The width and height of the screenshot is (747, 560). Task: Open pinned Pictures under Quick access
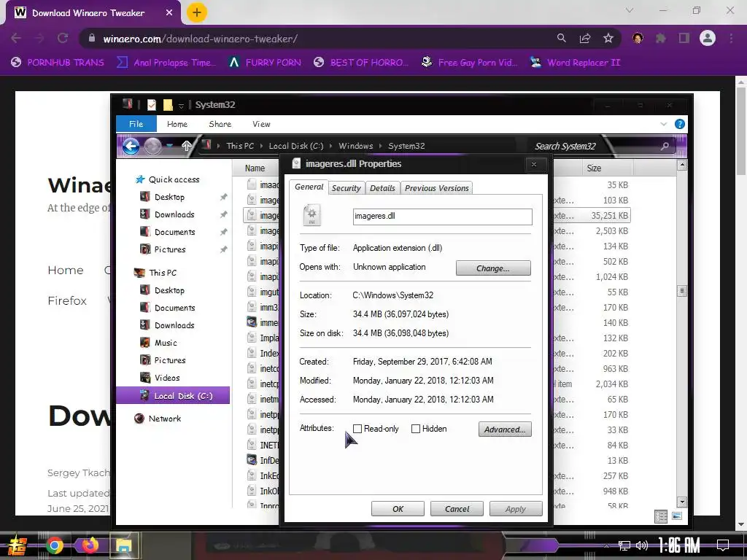click(x=169, y=249)
